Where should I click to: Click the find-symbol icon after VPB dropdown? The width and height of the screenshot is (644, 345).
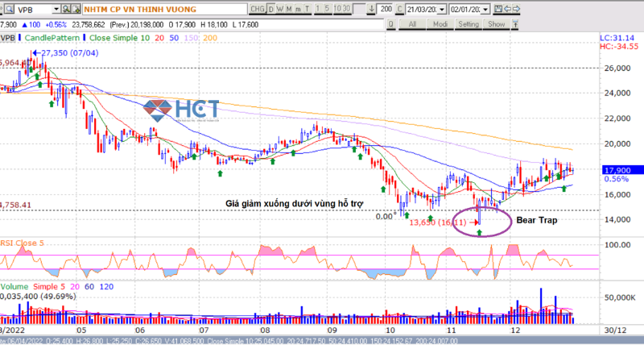[x=66, y=9]
